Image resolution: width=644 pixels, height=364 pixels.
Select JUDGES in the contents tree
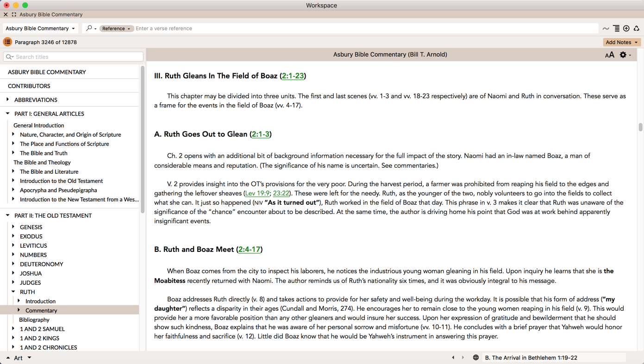tap(31, 283)
